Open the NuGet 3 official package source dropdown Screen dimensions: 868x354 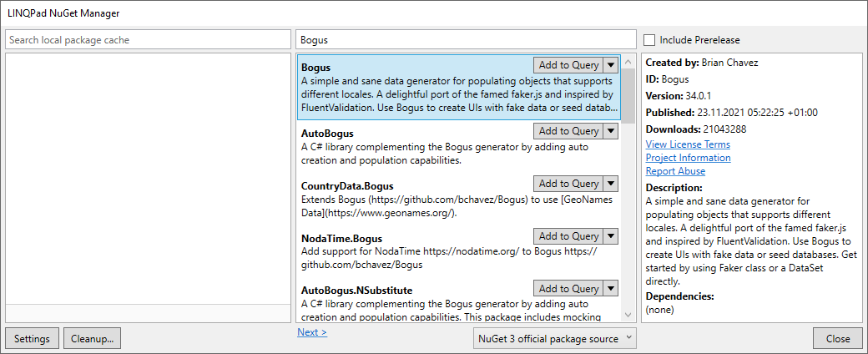pos(554,338)
